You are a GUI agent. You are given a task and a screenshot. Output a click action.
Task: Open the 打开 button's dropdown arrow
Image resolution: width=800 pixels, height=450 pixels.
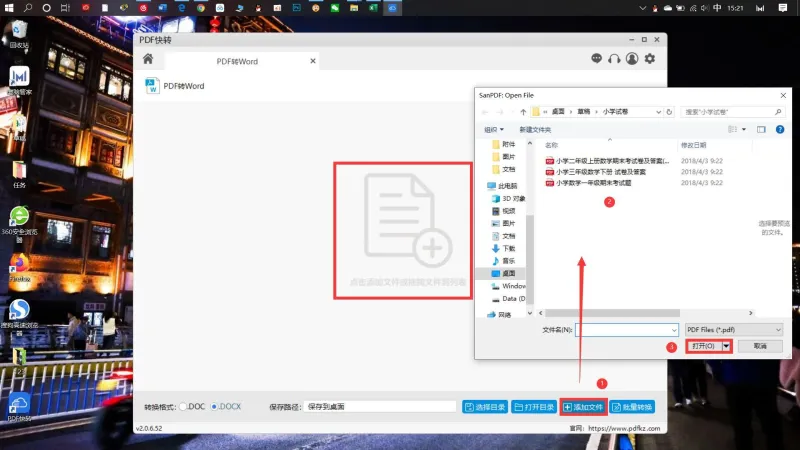(x=727, y=346)
